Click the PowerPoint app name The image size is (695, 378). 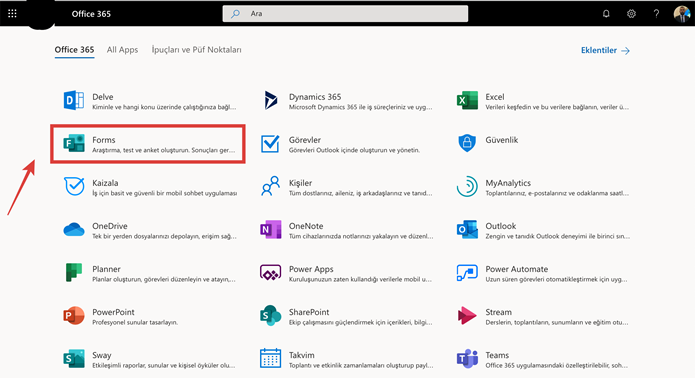[113, 312]
